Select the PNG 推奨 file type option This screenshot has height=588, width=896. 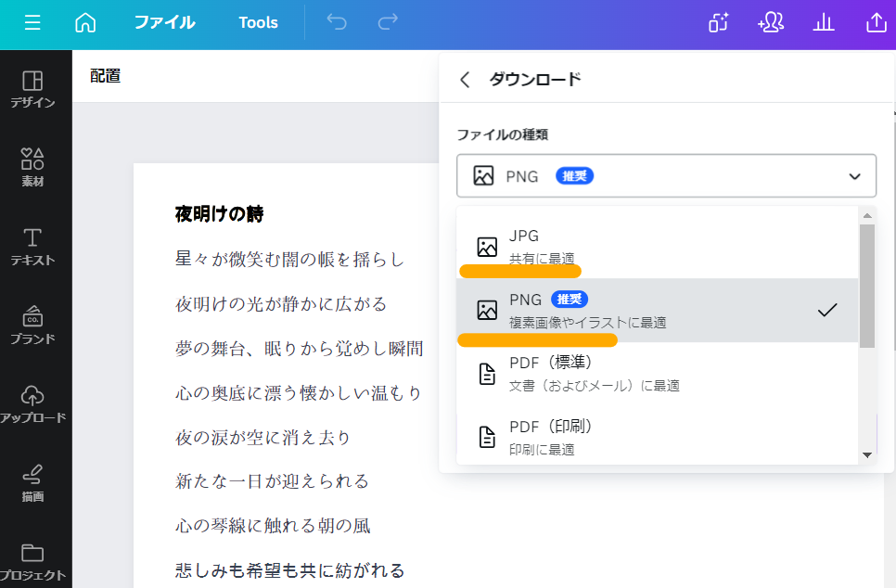click(x=657, y=311)
